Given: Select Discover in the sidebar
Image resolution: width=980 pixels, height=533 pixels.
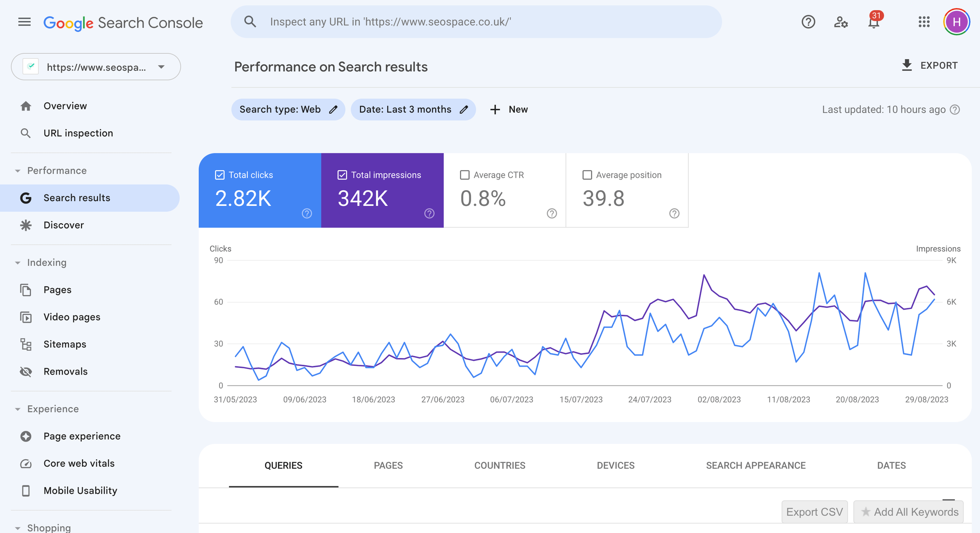Looking at the screenshot, I should coord(63,225).
